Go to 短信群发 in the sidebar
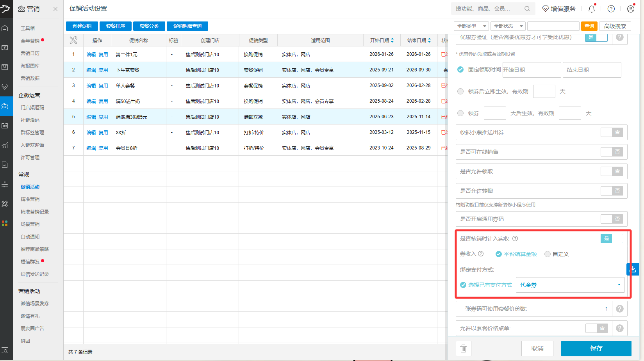The image size is (644, 361). (30, 262)
